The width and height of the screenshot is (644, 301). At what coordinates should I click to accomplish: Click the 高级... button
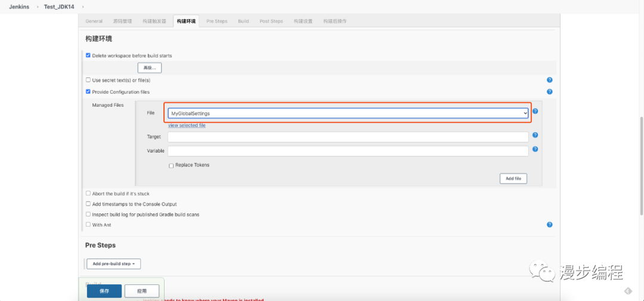coord(150,68)
